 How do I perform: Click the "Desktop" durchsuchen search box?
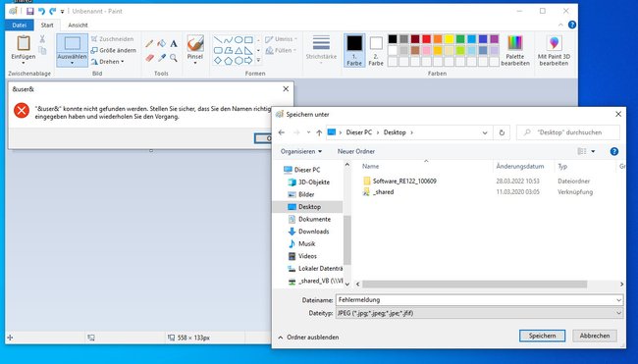click(568, 132)
